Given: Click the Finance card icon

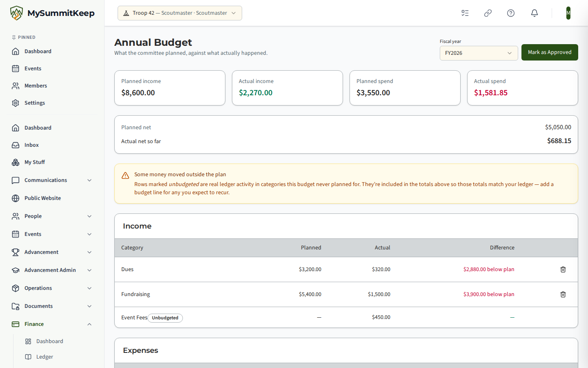Looking at the screenshot, I should 16,324.
